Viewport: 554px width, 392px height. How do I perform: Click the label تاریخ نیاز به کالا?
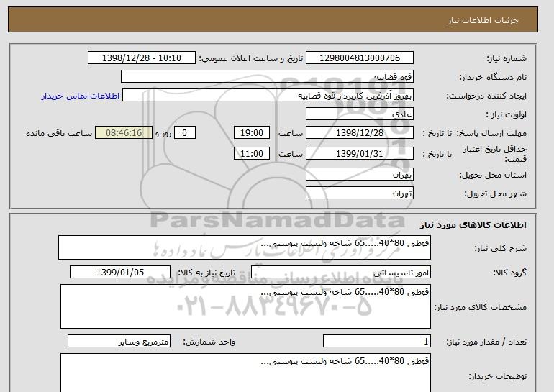tap(206, 273)
